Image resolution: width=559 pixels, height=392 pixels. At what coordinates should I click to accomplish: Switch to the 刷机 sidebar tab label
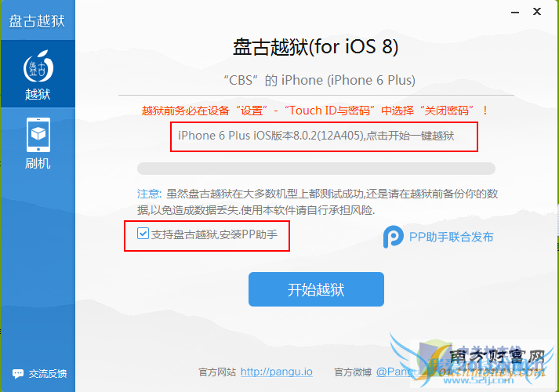[38, 164]
